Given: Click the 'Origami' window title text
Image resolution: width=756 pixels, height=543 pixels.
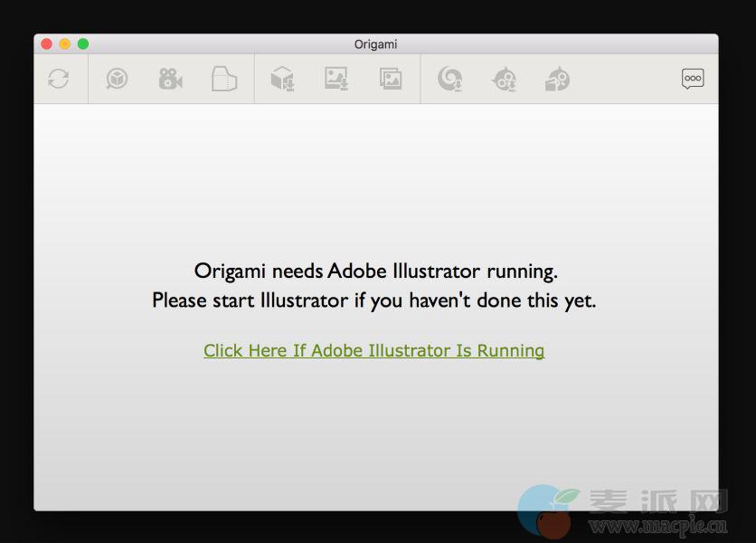Looking at the screenshot, I should tap(375, 44).
